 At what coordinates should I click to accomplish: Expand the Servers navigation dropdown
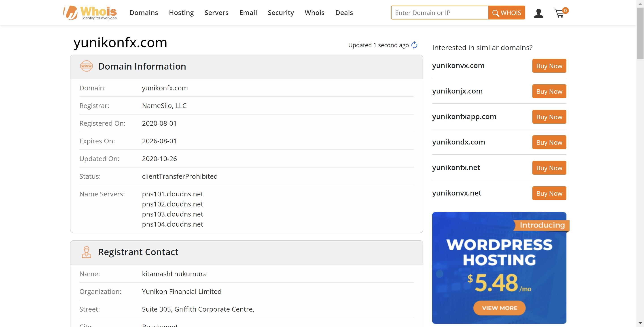coord(216,13)
